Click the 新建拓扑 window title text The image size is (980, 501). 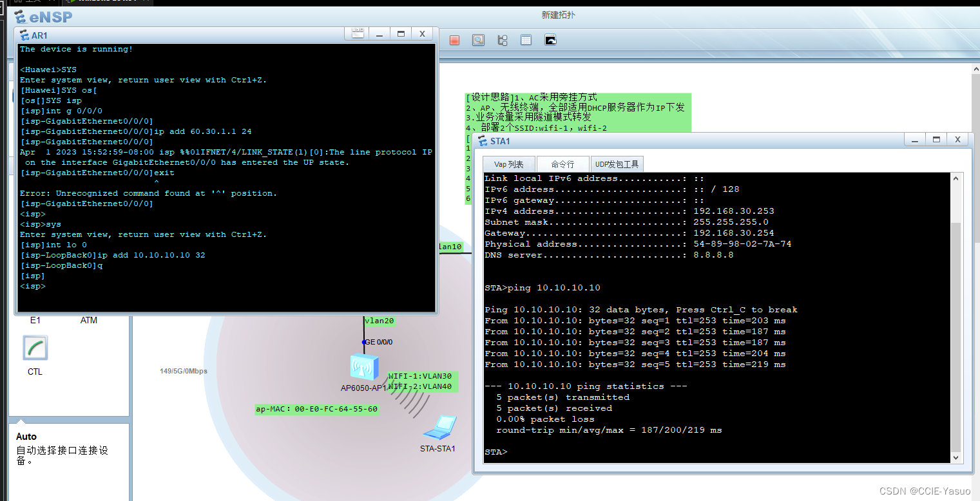point(559,15)
